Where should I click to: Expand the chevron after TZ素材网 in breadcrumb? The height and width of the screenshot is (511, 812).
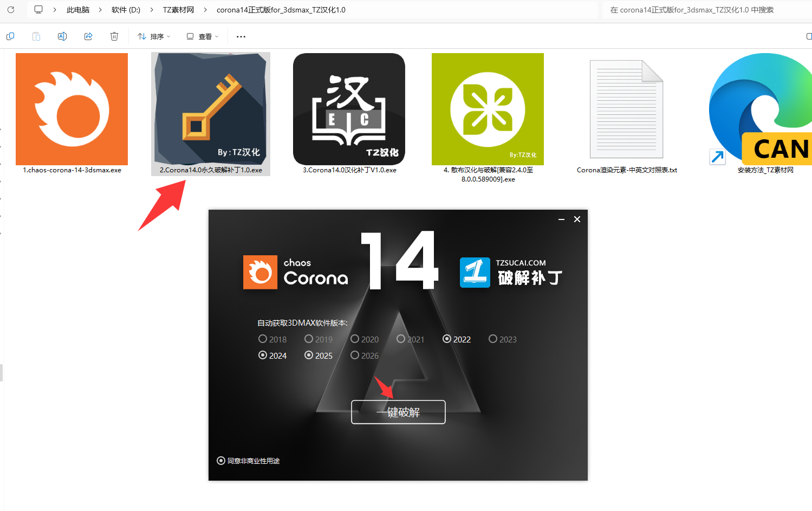205,10
